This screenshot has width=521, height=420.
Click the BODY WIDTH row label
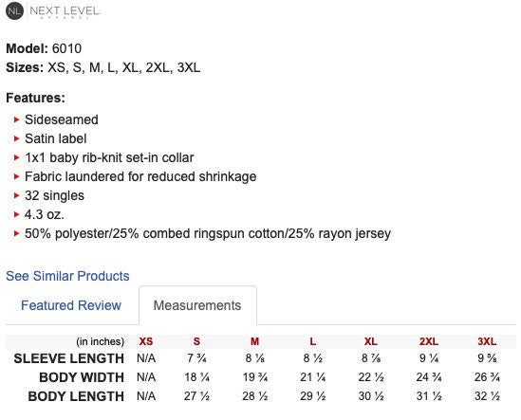[82, 377]
